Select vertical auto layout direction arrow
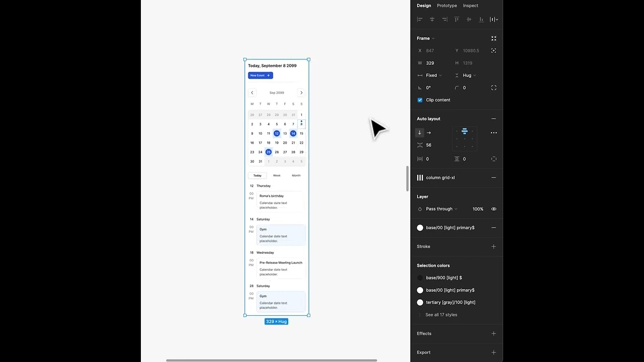Image resolution: width=644 pixels, height=362 pixels. click(420, 133)
